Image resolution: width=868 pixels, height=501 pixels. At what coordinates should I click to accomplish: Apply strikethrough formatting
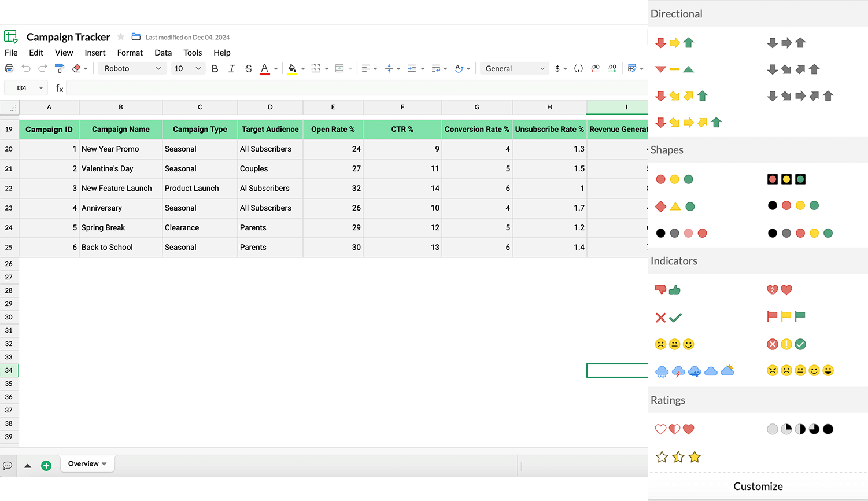(249, 68)
